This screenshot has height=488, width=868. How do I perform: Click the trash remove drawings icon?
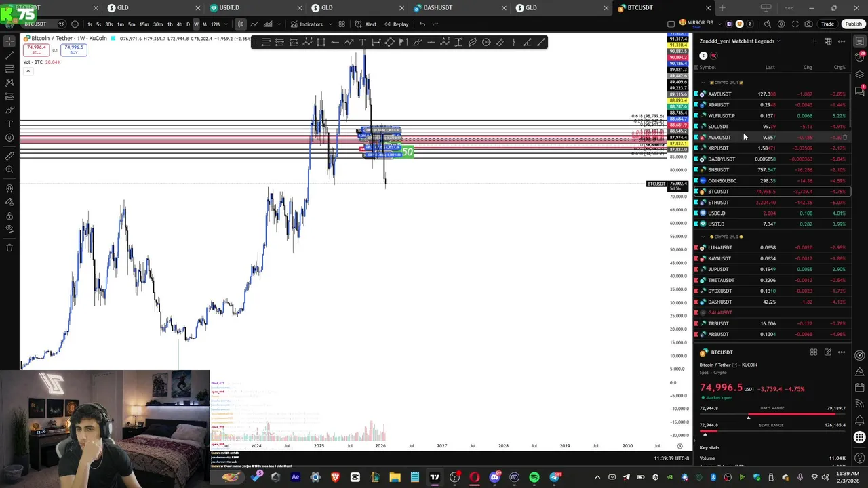point(9,248)
